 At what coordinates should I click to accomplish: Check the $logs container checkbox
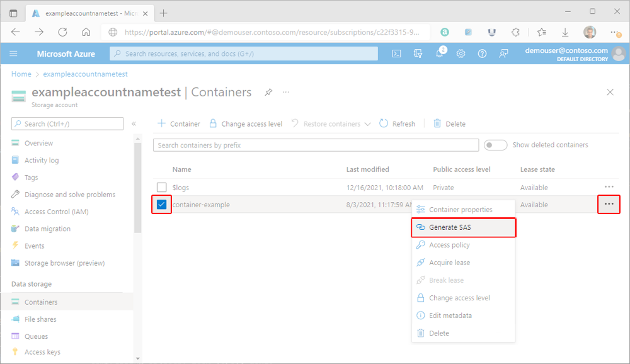[161, 187]
